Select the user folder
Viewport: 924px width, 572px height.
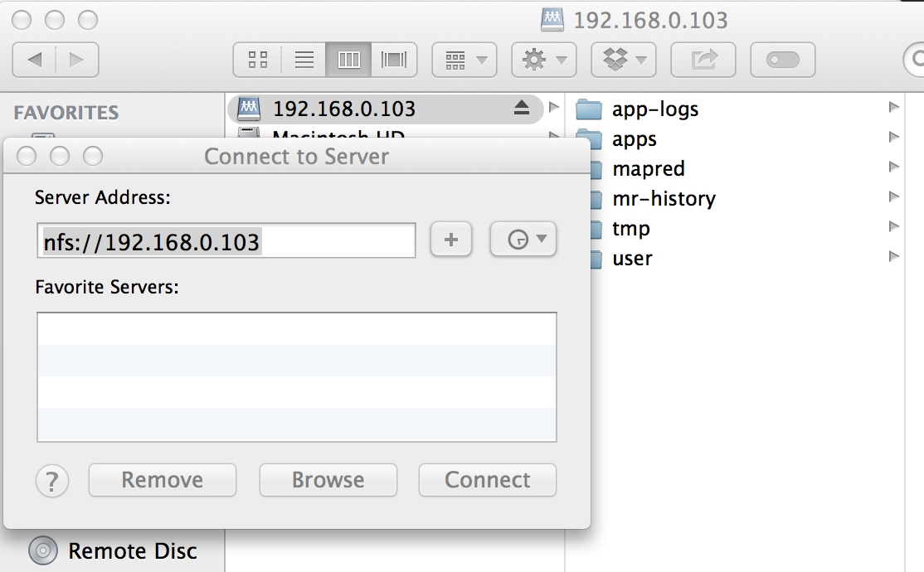coord(632,259)
